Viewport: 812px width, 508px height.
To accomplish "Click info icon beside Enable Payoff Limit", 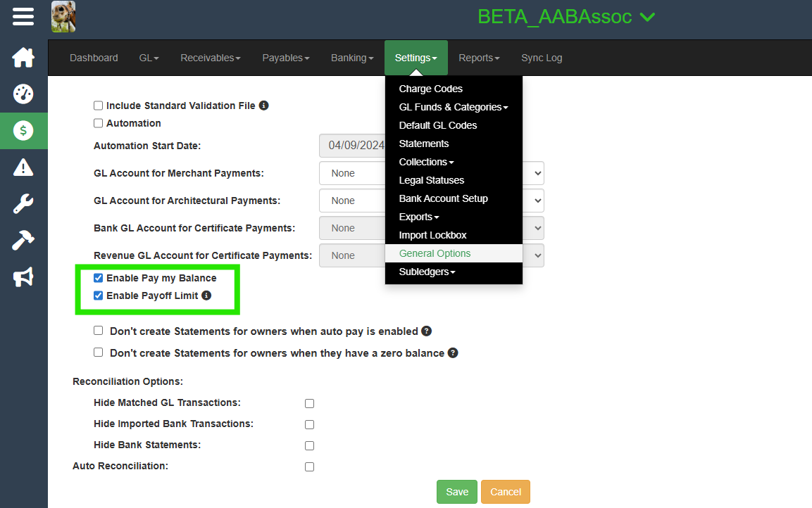I will [x=206, y=296].
